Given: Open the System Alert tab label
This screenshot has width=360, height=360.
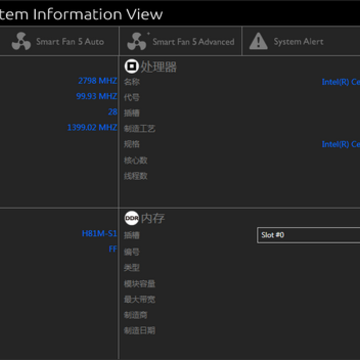Looking at the screenshot, I should click(298, 42).
